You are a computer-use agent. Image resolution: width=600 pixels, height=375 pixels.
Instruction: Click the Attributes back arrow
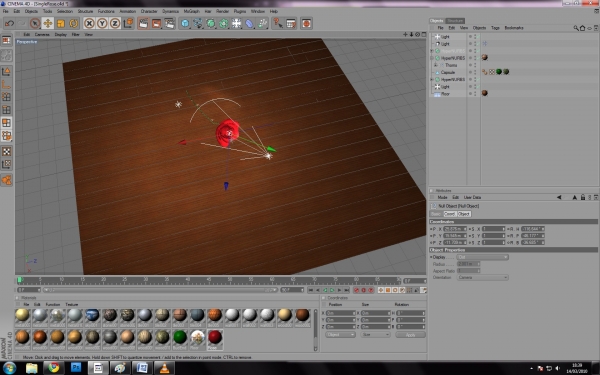[559, 197]
